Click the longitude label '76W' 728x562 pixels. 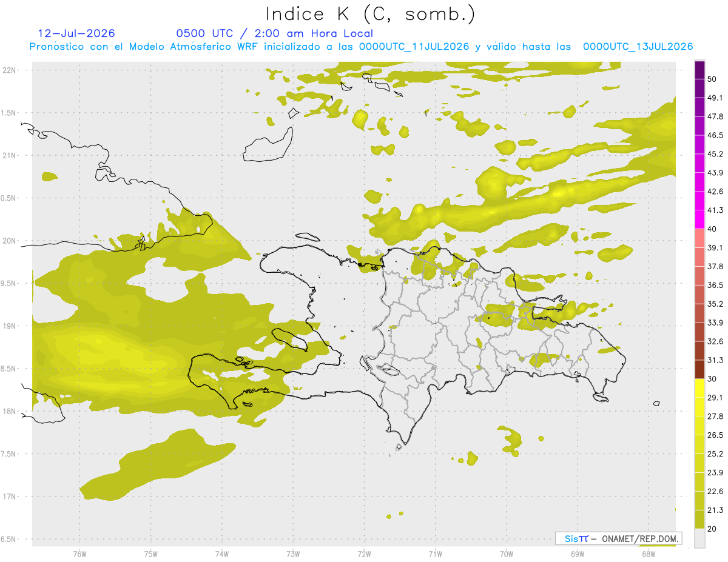tap(79, 554)
